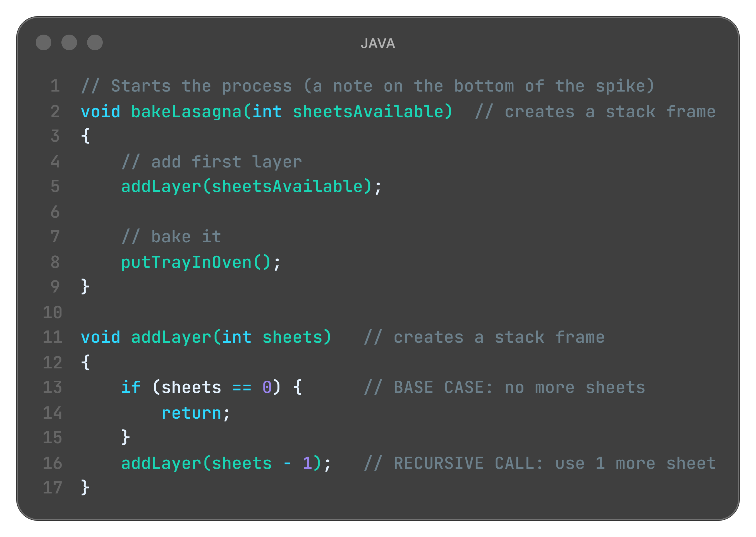The height and width of the screenshot is (537, 756).
Task: Click the number 1 in sheets - 1
Action: pos(307,463)
